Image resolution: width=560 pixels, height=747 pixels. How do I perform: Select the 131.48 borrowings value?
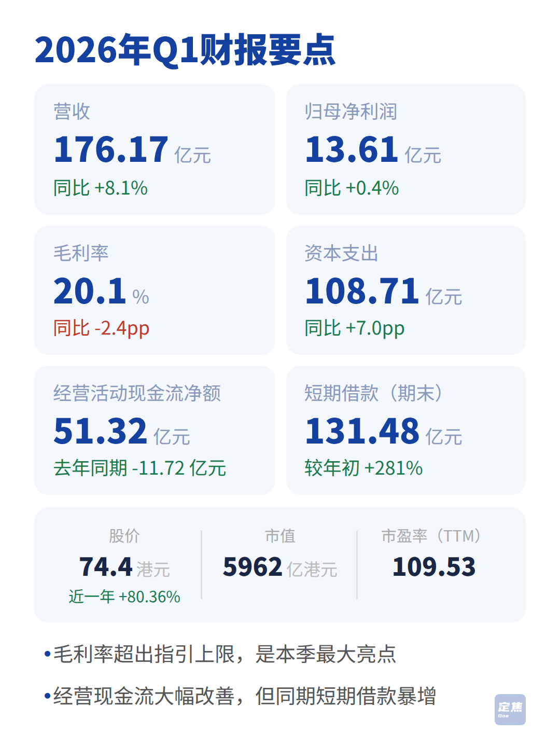(362, 431)
